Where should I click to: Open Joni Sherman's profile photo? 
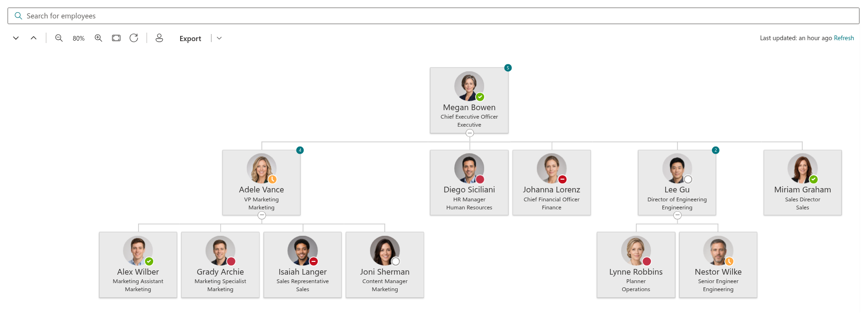(385, 251)
